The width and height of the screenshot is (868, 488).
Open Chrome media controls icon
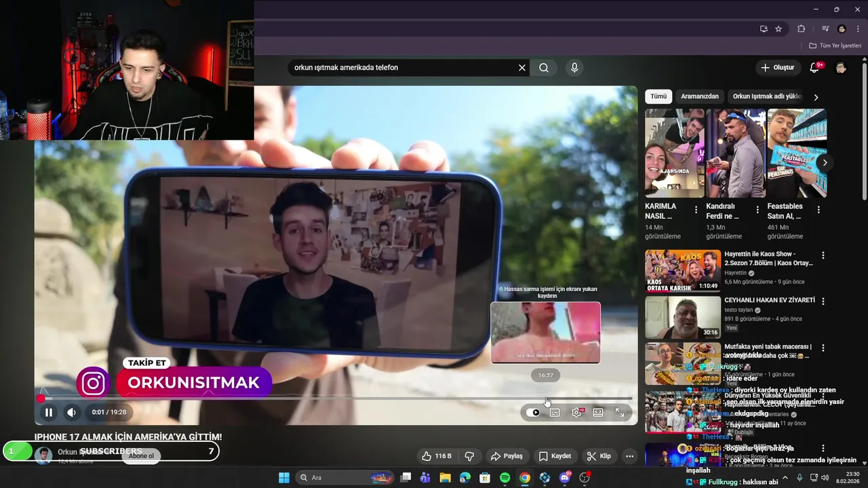825,29
